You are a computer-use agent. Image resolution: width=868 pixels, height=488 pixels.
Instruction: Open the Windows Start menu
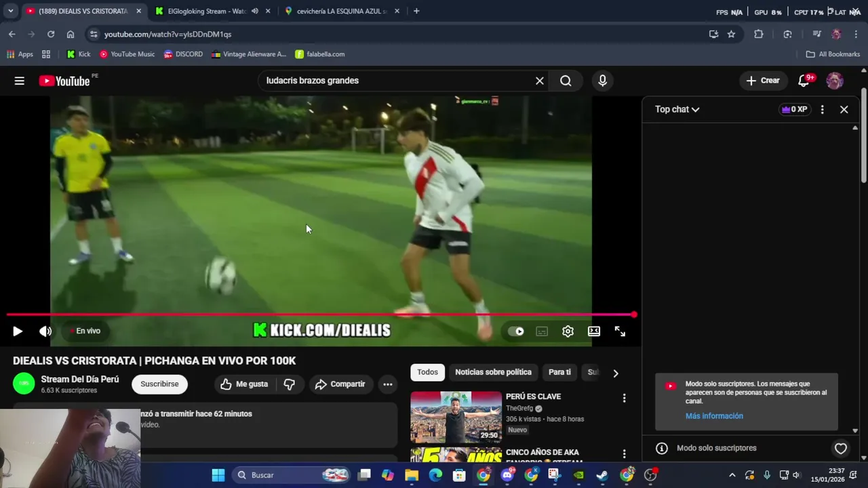pyautogui.click(x=218, y=475)
